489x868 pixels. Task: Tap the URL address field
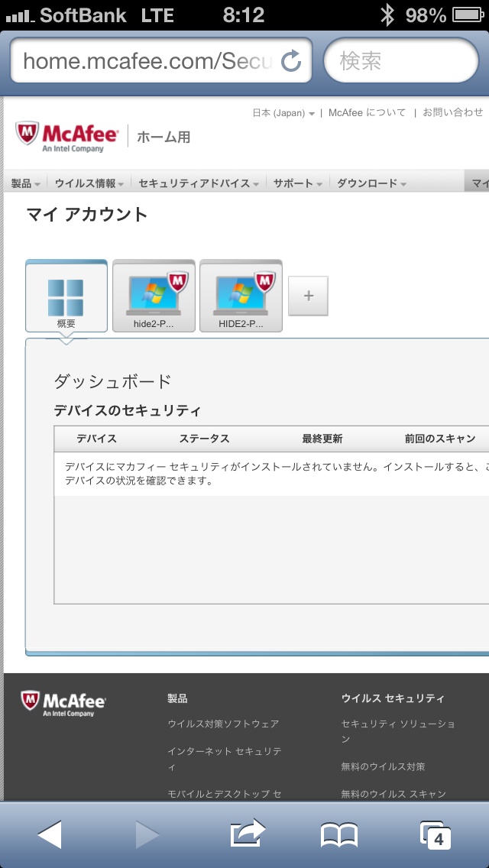pos(160,60)
